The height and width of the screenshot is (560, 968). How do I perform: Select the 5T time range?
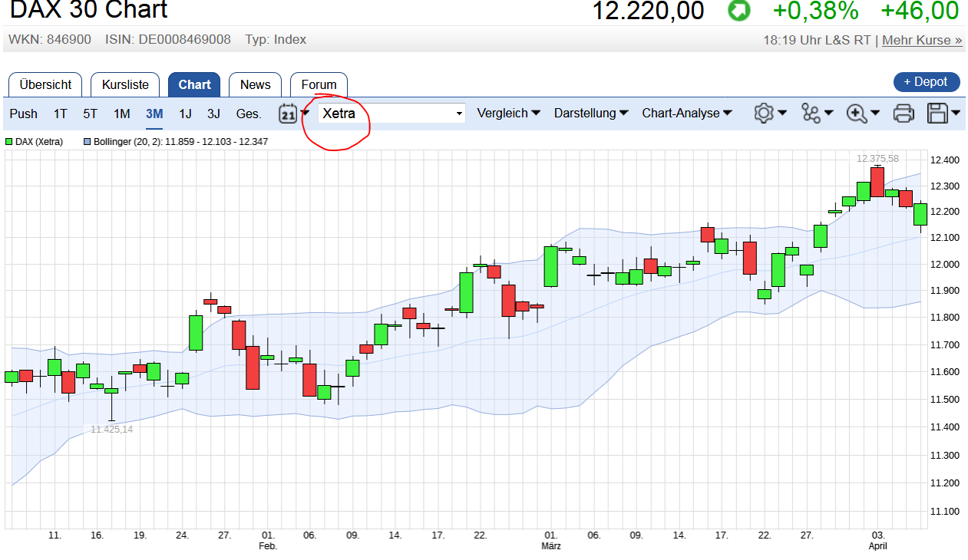click(x=91, y=114)
